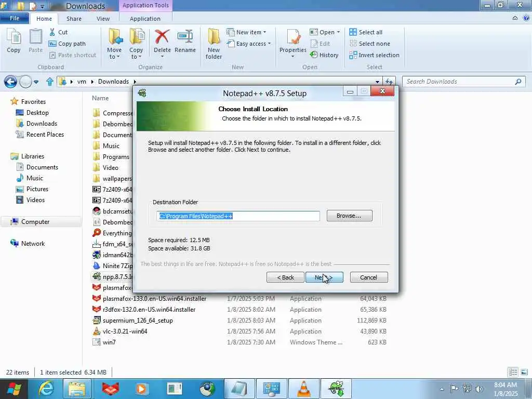Open Internet Explorer from the taskbar
532x399 pixels.
pos(46,389)
